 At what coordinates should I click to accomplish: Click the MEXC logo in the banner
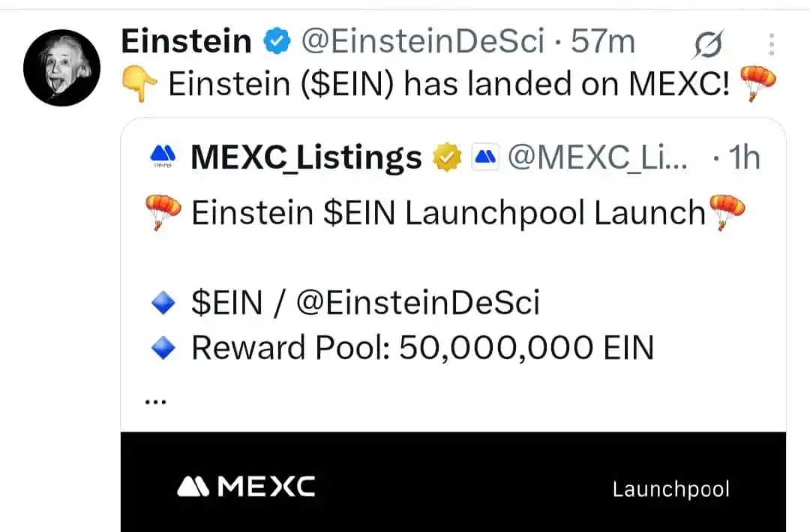tap(246, 486)
